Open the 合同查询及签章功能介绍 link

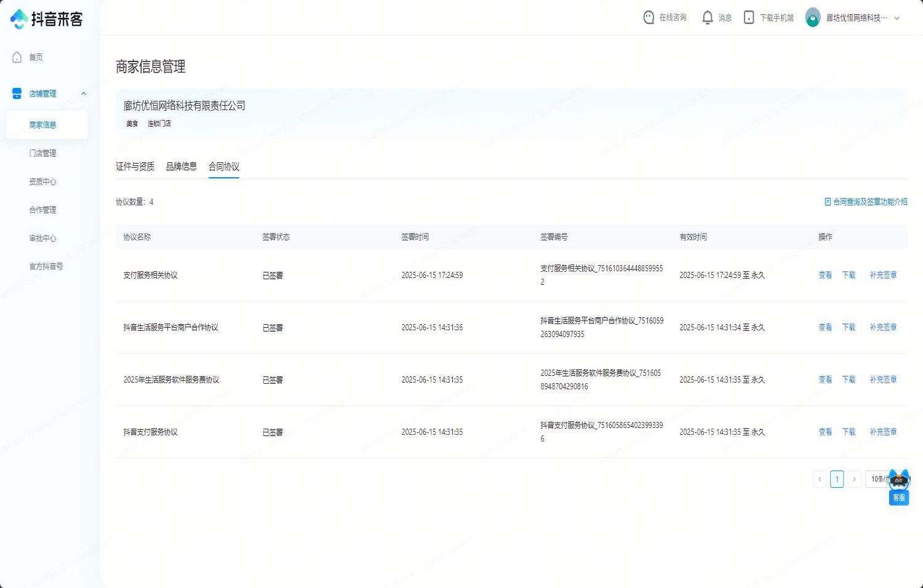[870, 202]
